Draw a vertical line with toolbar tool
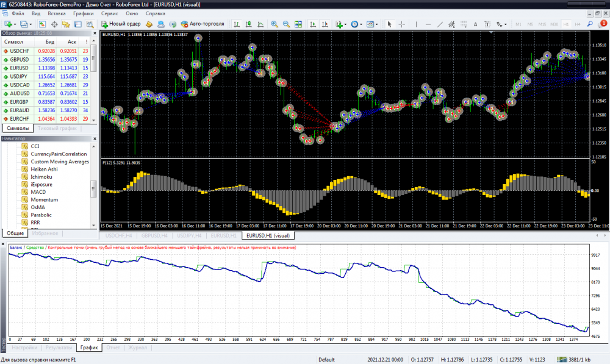Screen dimensions: 610x364 pos(418,24)
